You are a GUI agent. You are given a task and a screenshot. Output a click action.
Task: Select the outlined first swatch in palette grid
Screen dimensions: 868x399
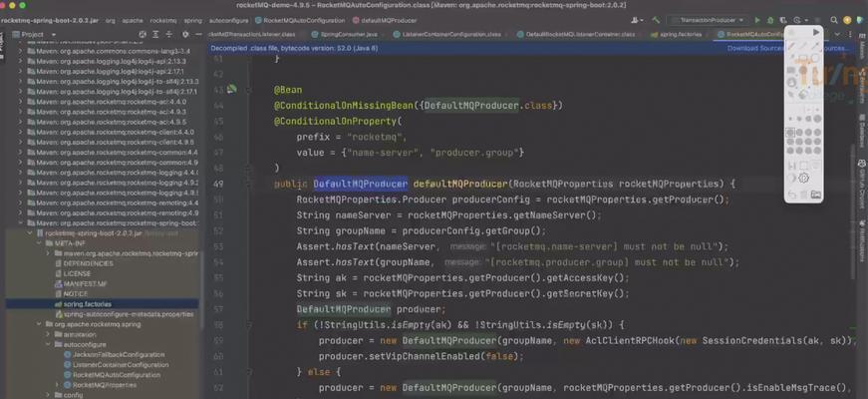click(x=791, y=133)
